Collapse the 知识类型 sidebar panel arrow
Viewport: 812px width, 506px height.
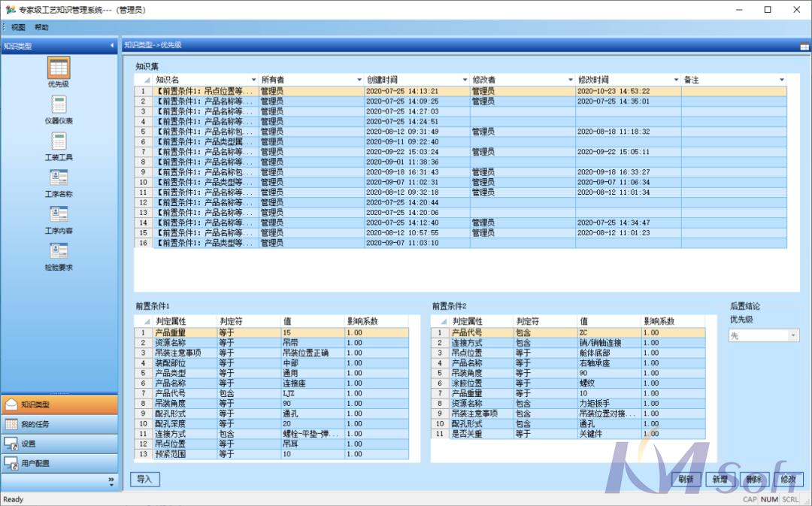[111, 44]
